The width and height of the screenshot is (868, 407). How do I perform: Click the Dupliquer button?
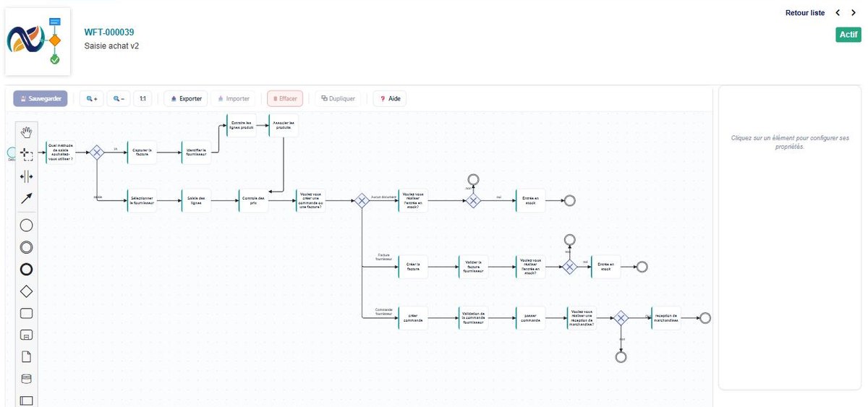[339, 98]
